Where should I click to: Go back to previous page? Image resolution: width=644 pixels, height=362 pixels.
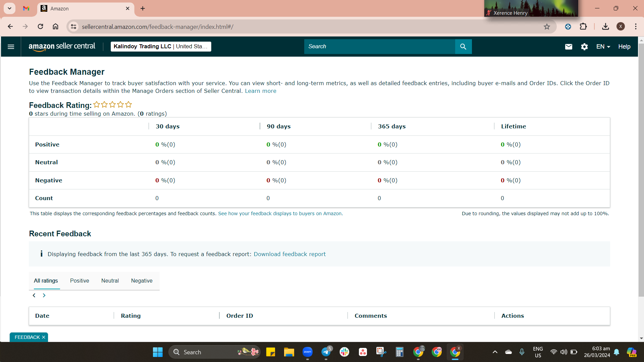click(x=10, y=26)
